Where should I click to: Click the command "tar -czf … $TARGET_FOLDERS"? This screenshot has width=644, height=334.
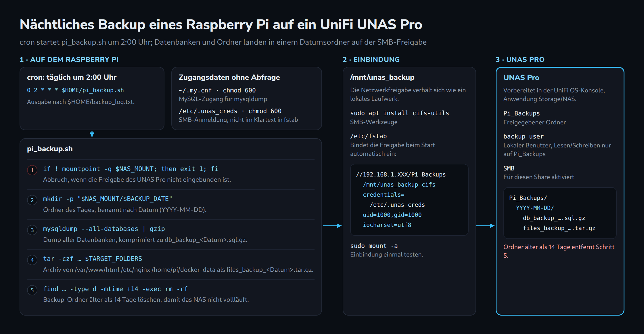[93, 259]
